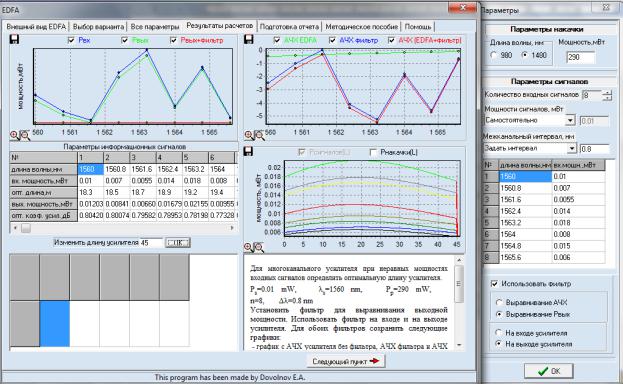Zoom in on the АЧХ chart
Image resolution: width=623 pixels, height=384 pixels.
(x=249, y=135)
